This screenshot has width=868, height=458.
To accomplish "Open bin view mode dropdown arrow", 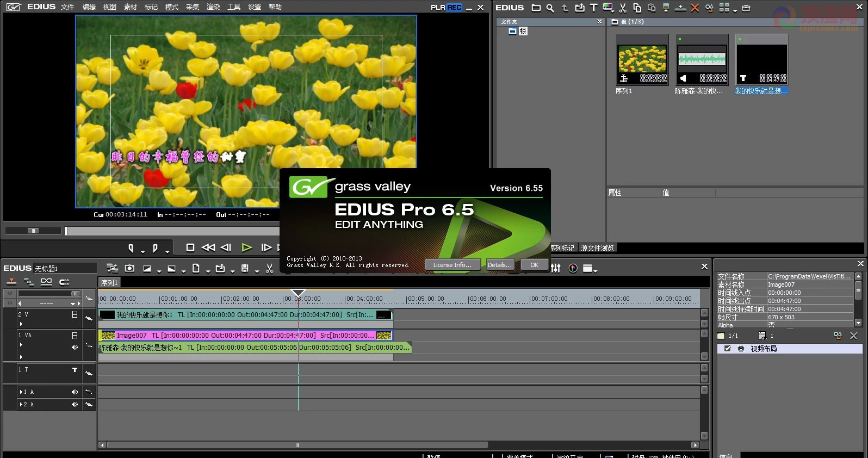I will tap(735, 10).
